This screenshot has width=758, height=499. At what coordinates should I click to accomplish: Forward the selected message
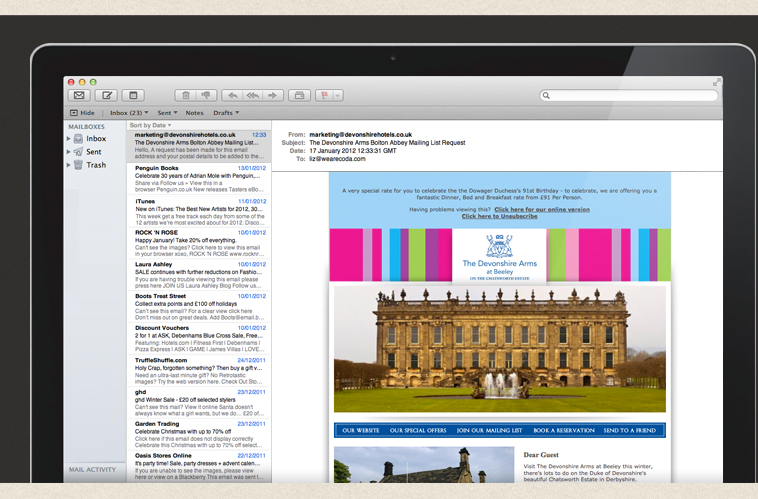click(x=273, y=95)
